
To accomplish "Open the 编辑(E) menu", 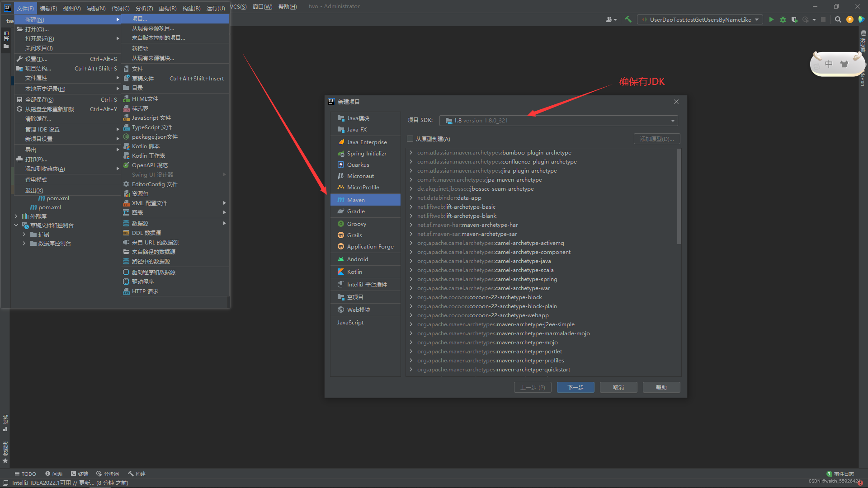I will (x=48, y=8).
